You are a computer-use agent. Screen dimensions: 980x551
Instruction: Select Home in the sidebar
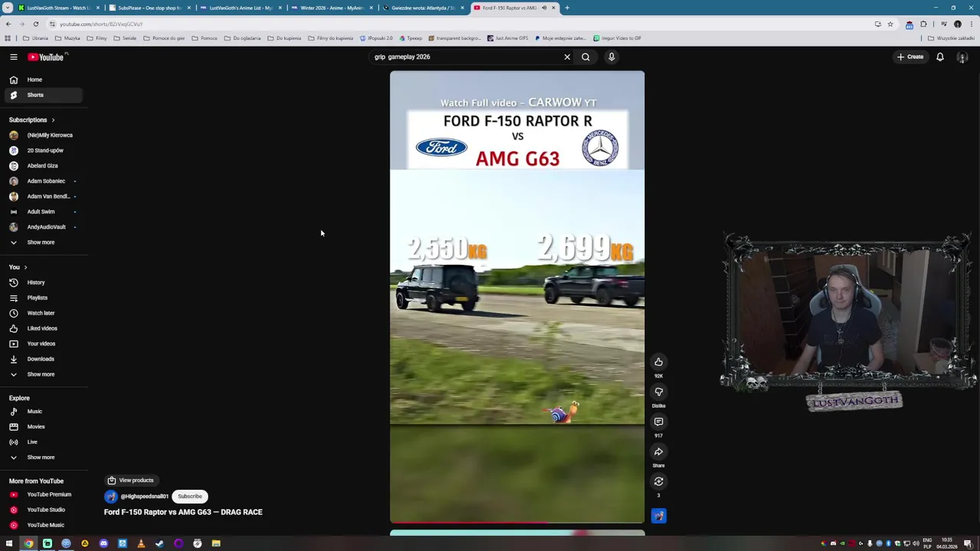click(44, 80)
